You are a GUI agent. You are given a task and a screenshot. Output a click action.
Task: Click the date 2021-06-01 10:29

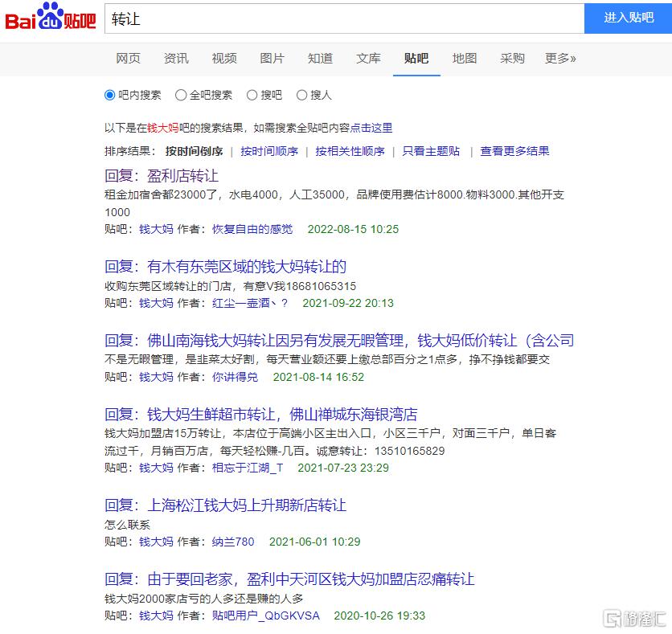pyautogui.click(x=314, y=542)
